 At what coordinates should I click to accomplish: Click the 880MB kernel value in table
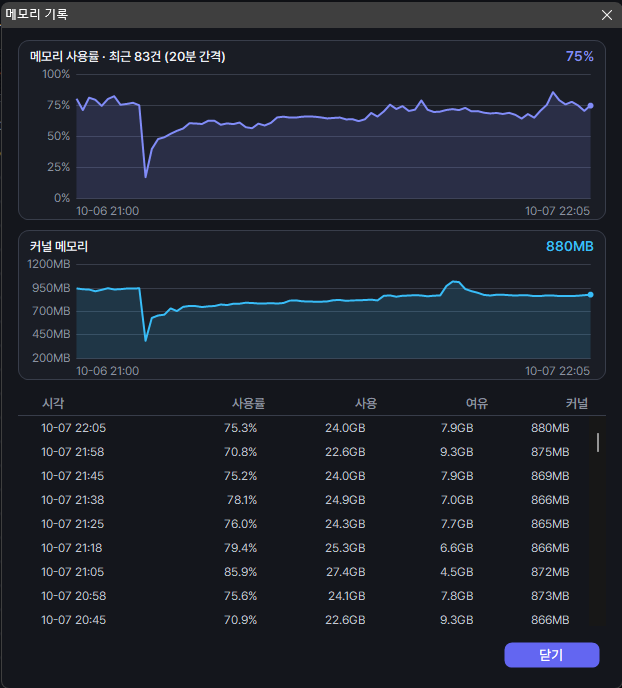(x=550, y=428)
